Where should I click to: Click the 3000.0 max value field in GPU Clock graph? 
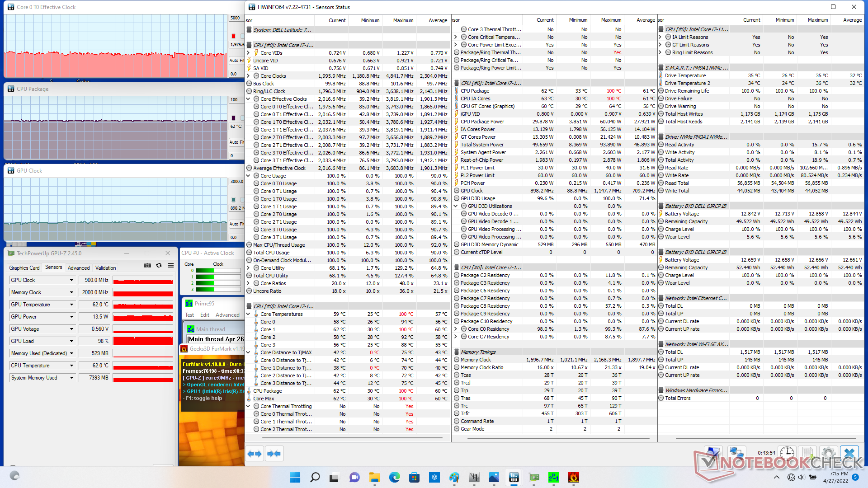236,181
